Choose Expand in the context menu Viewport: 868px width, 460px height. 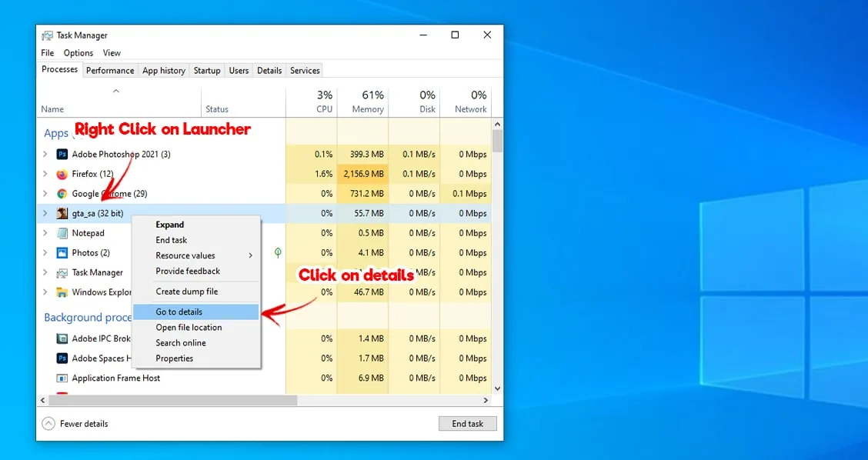[x=196, y=225]
